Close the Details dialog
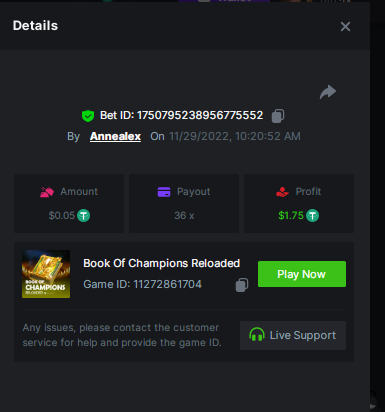 (x=345, y=26)
